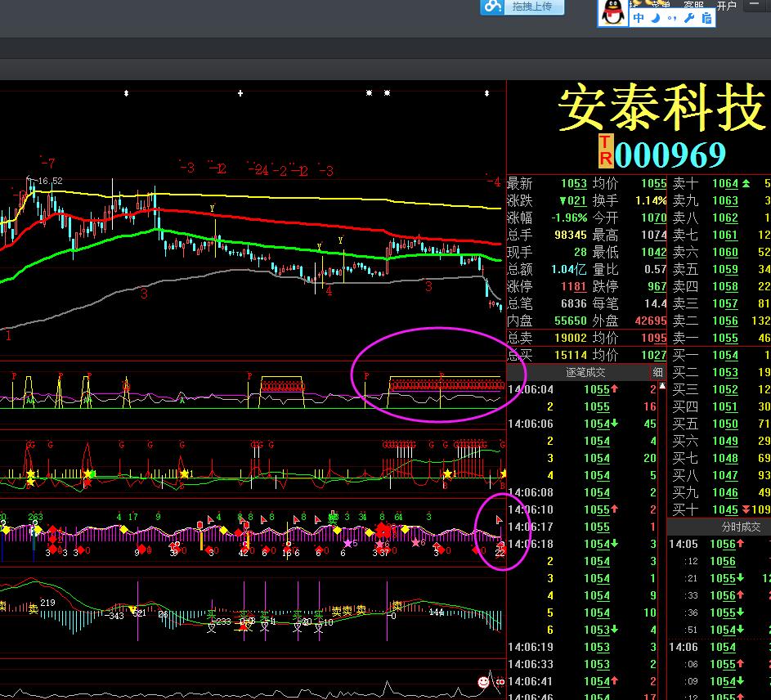Click the red down arrow beside 买十 1045
Viewport: 771px width, 700px height.
point(746,509)
